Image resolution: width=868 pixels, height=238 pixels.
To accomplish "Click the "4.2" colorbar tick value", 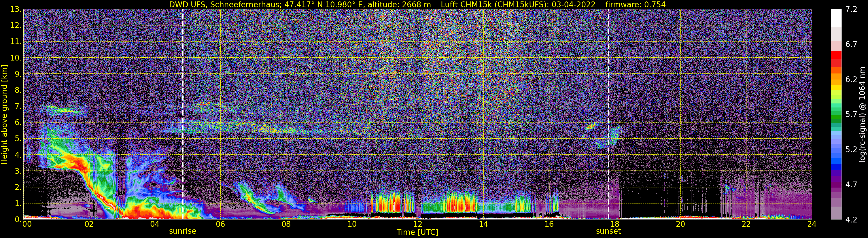I will pyautogui.click(x=852, y=220).
